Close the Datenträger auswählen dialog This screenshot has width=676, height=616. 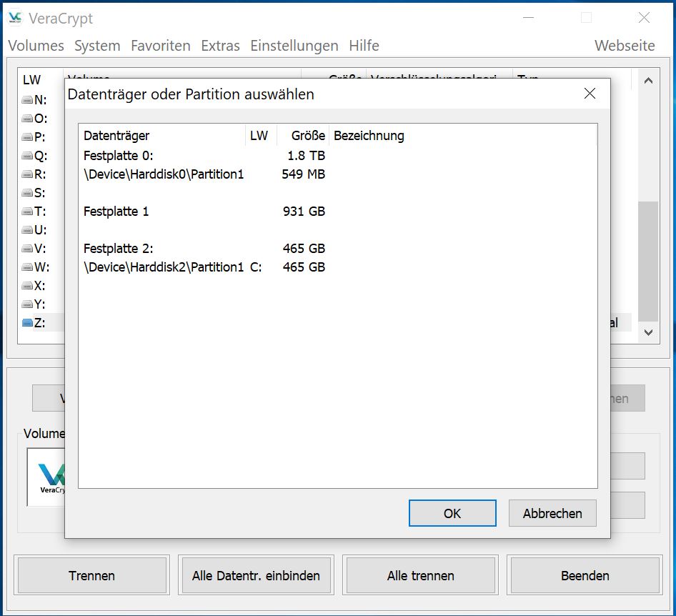pyautogui.click(x=590, y=94)
